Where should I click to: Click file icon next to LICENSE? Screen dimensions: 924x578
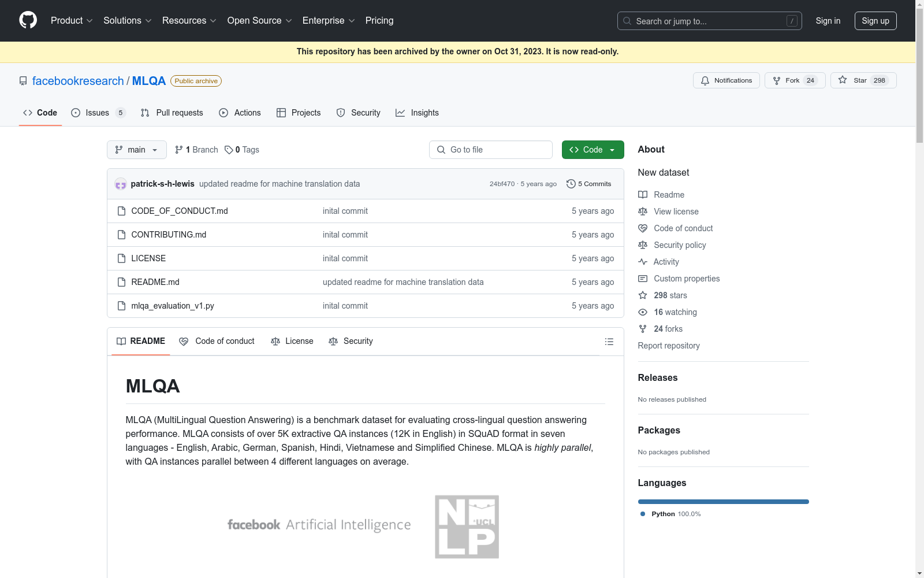[x=121, y=258]
